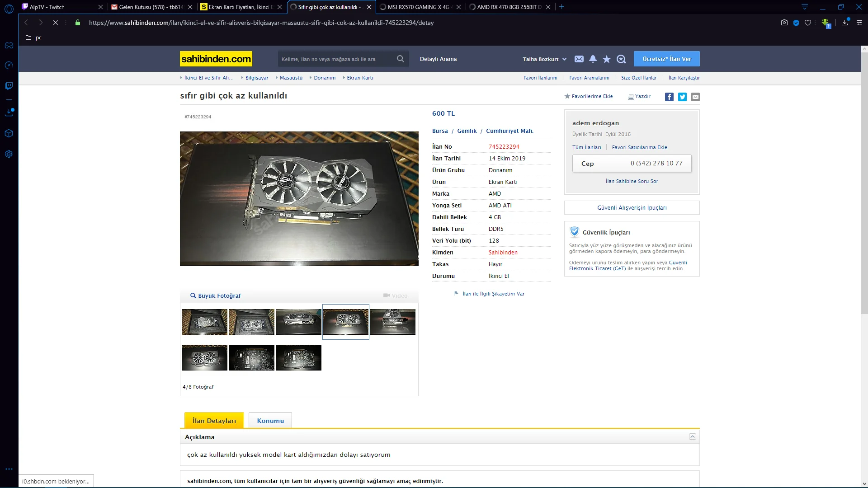Expand Talha Bozkurt account dropdown
Image resolution: width=868 pixels, height=488 pixels.
[x=544, y=59]
